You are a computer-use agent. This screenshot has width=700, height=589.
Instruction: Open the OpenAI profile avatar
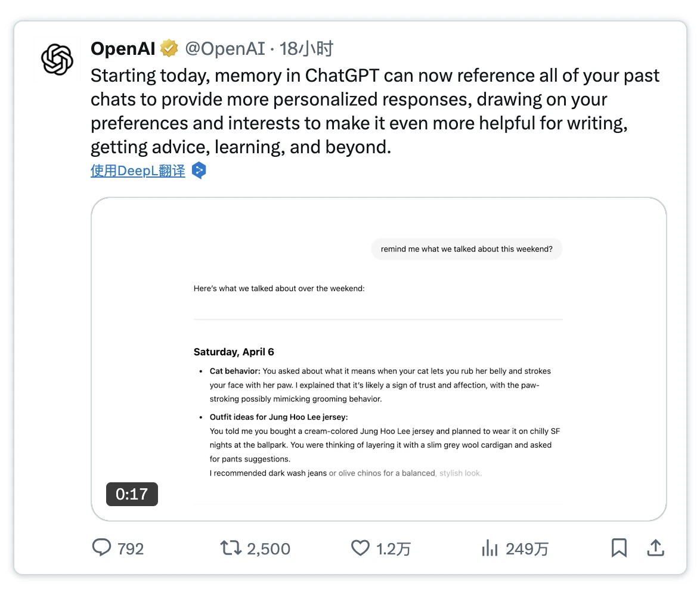[57, 60]
